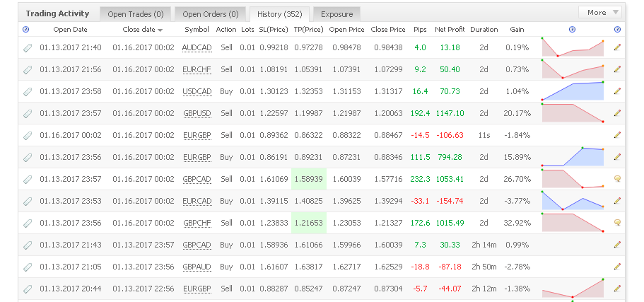Image resolution: width=644 pixels, height=302 pixels.
Task: Open the GBPUSD symbol link
Action: (x=197, y=113)
